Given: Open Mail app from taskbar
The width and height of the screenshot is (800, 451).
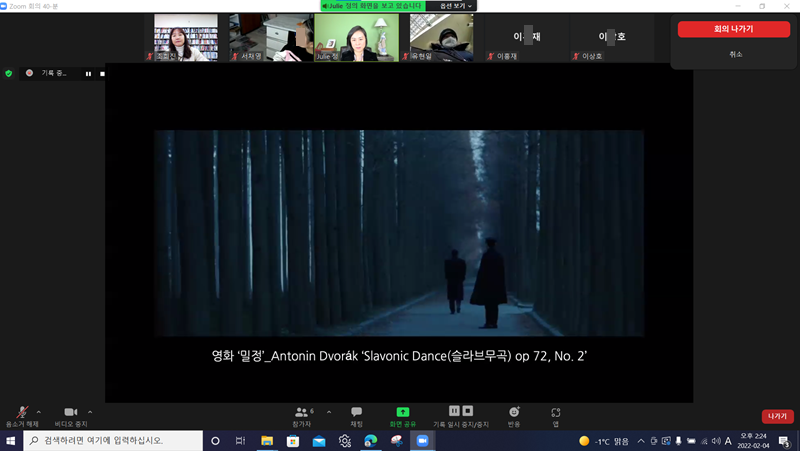Looking at the screenshot, I should coord(319,441).
